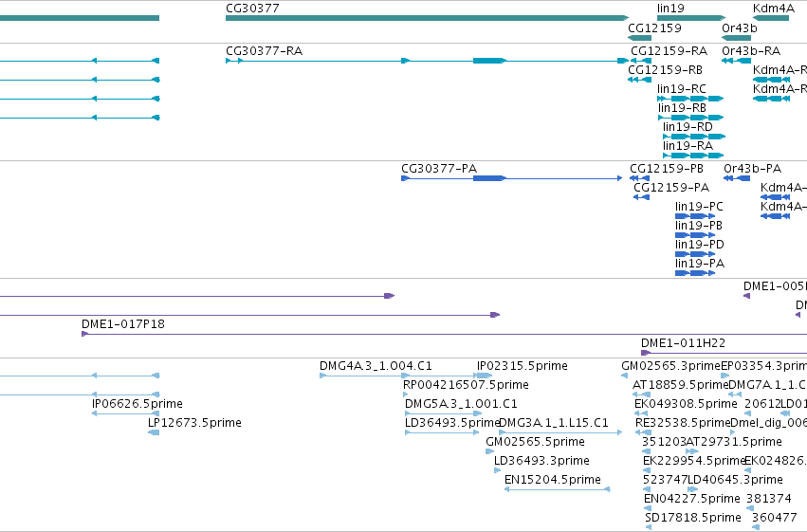Screen dimensions: 807x532
Task: Select the Kdm4A gene bar
Action: [770, 18]
